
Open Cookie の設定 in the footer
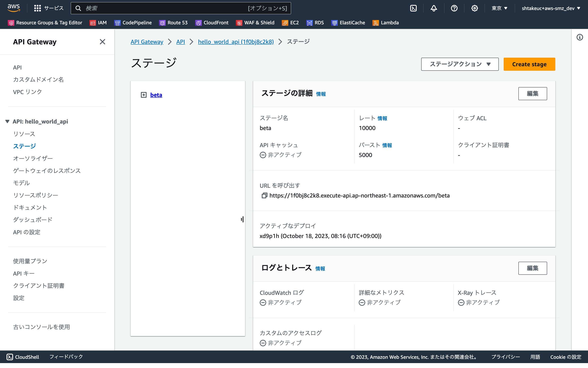point(566,357)
